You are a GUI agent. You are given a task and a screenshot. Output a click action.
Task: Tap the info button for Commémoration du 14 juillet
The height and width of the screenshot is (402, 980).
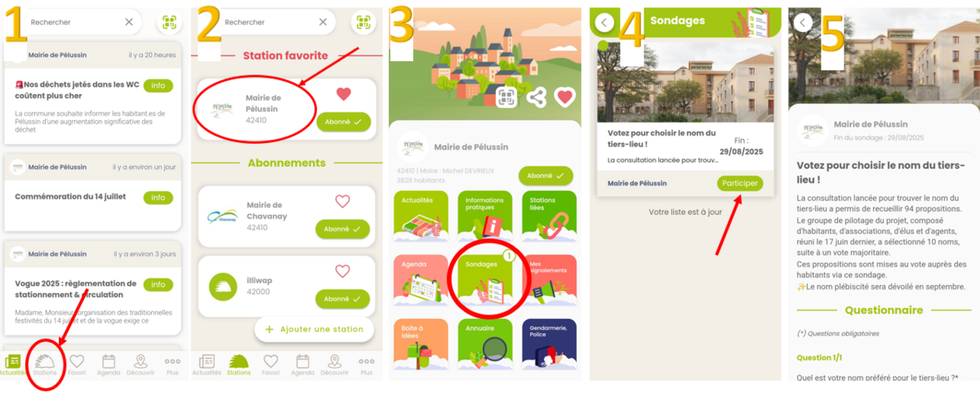(158, 198)
